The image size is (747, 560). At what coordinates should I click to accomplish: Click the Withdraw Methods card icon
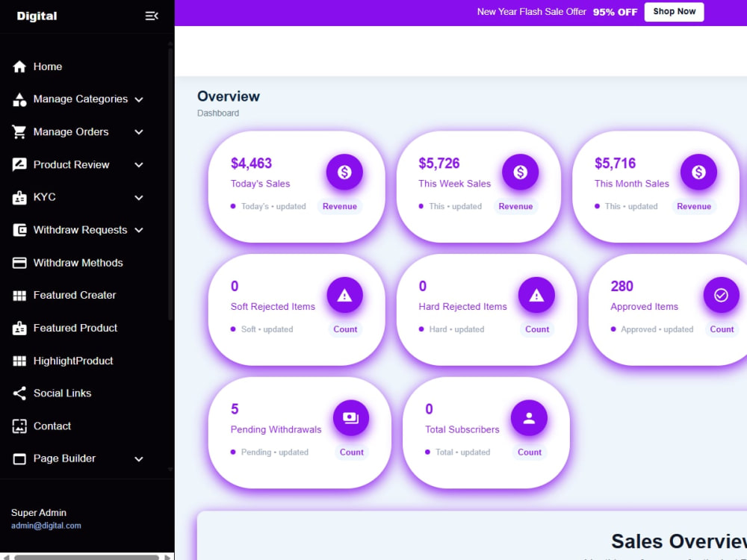19,263
